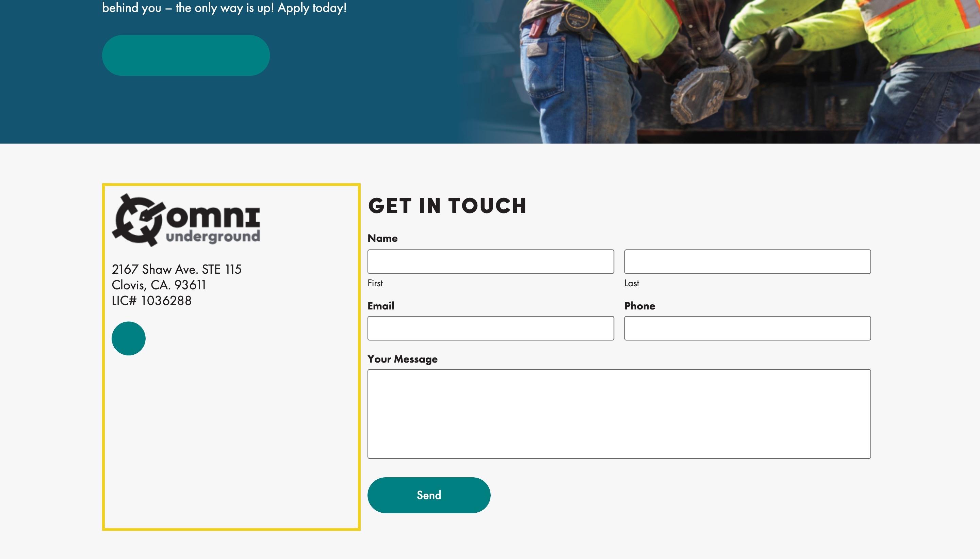Click the Your Message label
The image size is (980, 559).
coord(402,359)
